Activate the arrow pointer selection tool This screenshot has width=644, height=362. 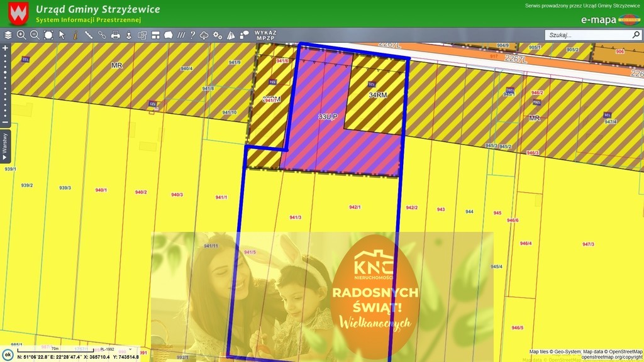click(x=62, y=35)
